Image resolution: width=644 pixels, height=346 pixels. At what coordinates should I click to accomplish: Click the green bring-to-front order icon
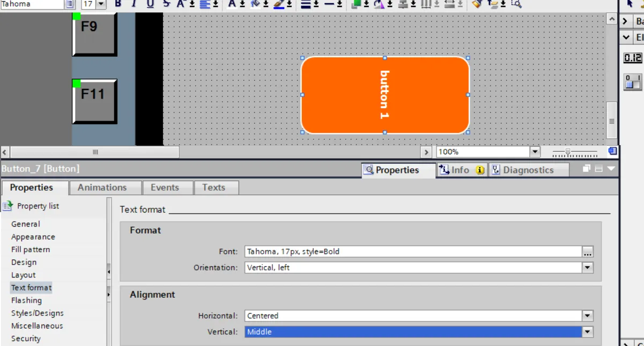click(356, 4)
